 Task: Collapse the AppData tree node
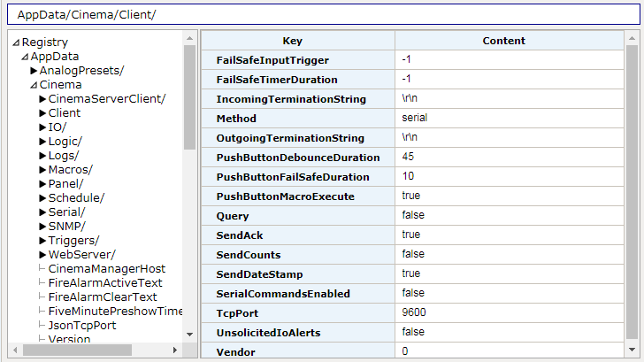[25, 57]
